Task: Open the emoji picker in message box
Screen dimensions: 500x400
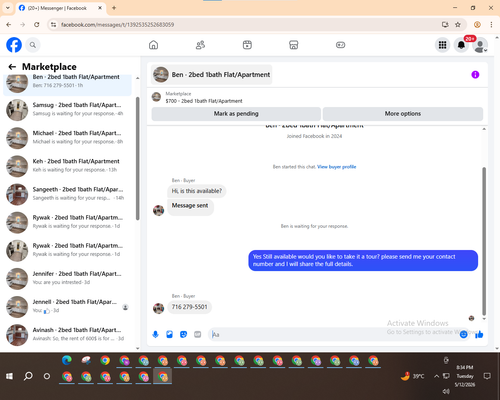Action: point(463,334)
